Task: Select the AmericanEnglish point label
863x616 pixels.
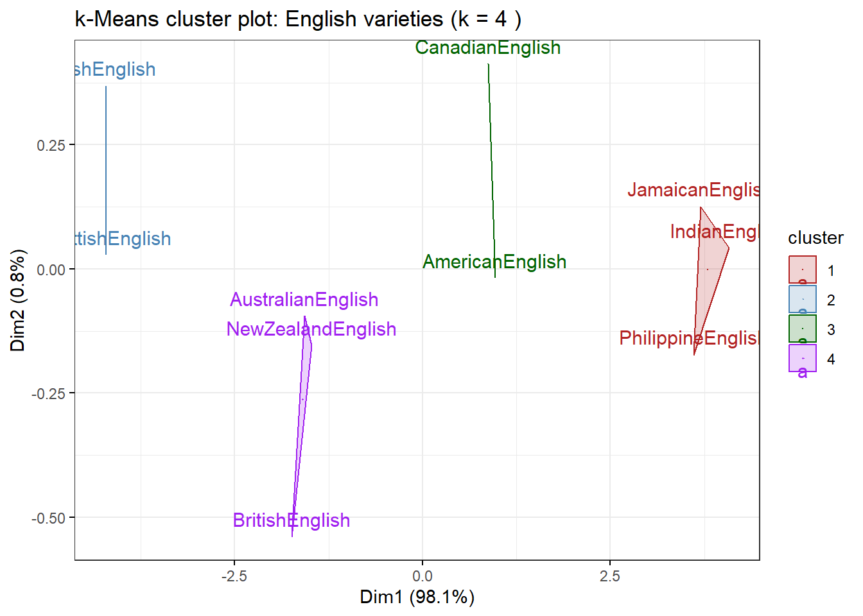Action: pos(494,262)
